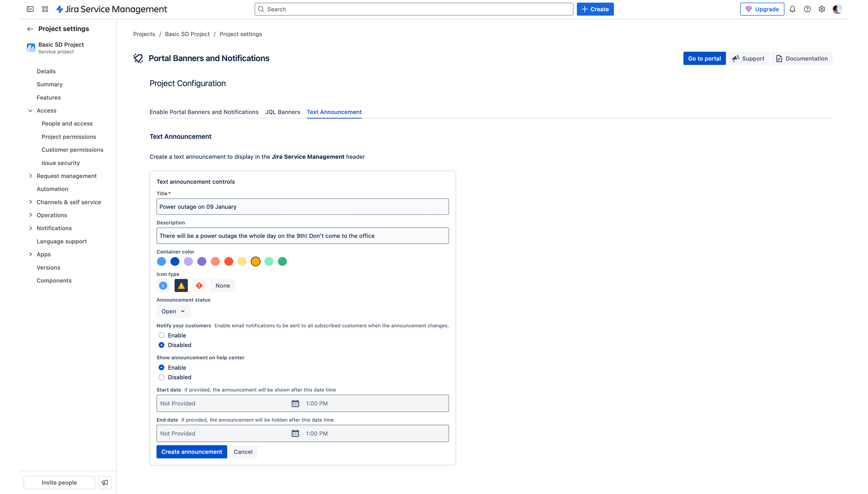Enable Notify your customers radio button
The width and height of the screenshot is (868, 494).
pos(161,335)
